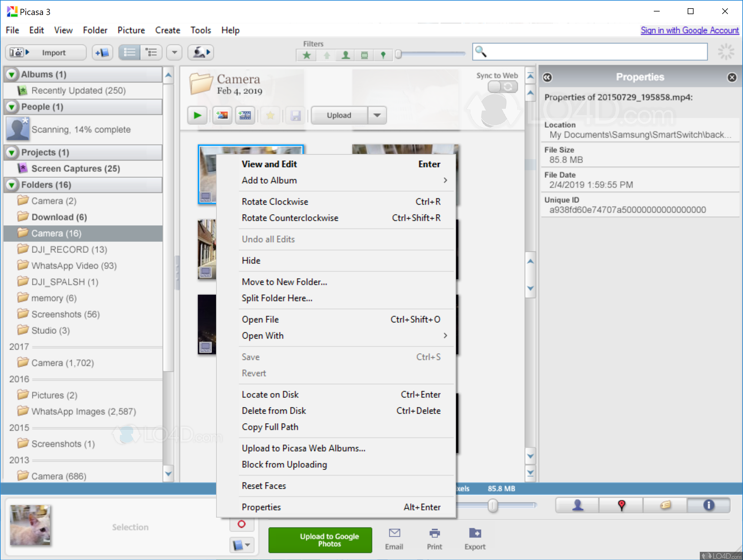The width and height of the screenshot is (743, 560).
Task: Create a photo collage icon
Action: pos(222,115)
